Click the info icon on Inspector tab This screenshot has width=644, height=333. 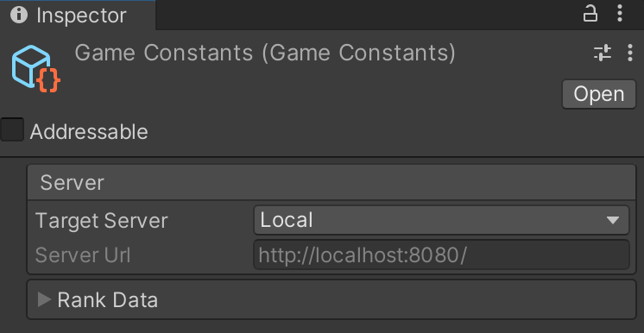pos(19,16)
